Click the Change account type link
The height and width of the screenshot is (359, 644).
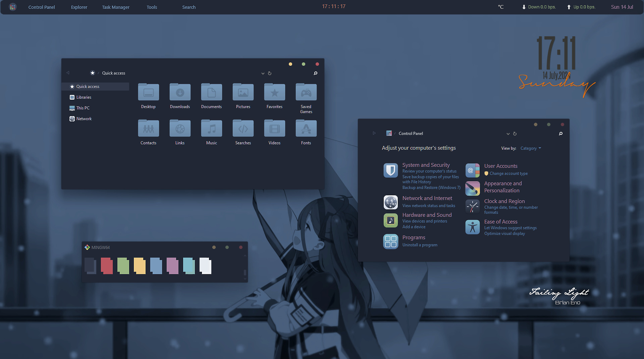(x=508, y=173)
